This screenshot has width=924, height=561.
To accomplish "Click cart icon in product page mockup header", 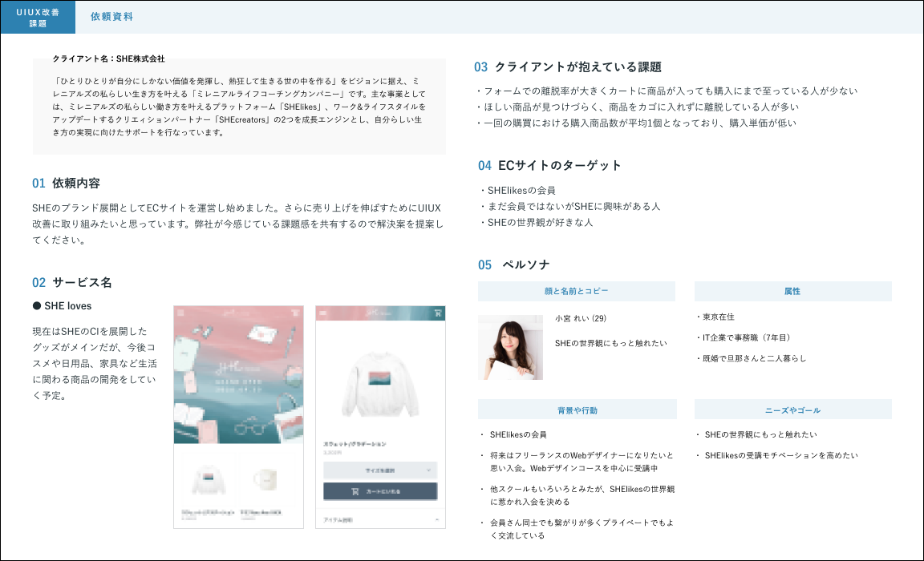I will tap(438, 313).
